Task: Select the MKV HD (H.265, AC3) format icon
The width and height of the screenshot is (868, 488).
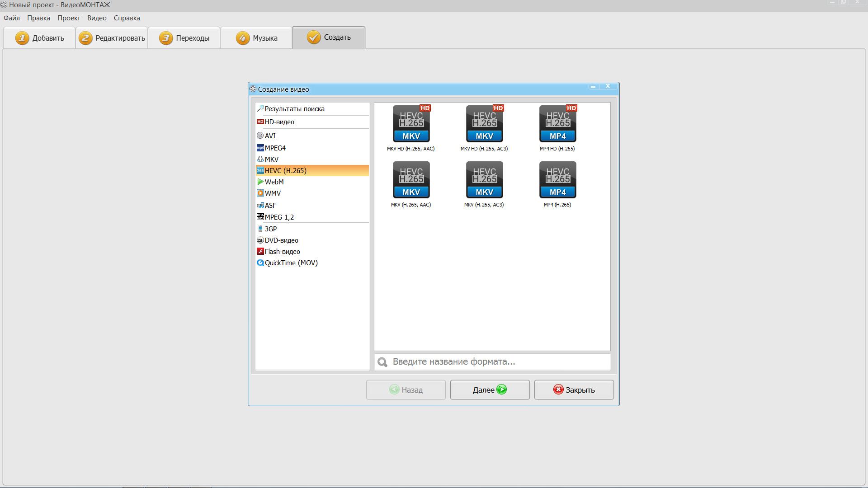Action: (x=485, y=124)
